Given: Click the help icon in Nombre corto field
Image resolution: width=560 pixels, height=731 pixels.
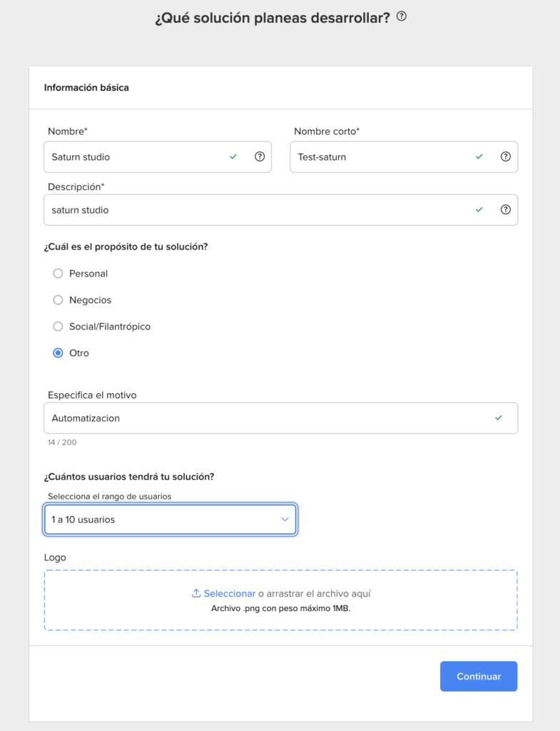Looking at the screenshot, I should coord(506,157).
